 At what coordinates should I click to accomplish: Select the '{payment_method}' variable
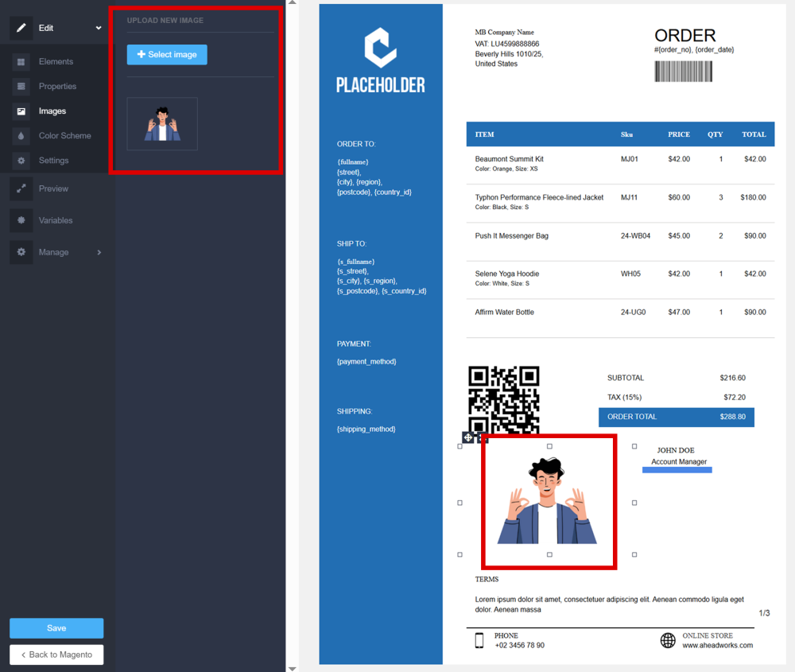366,362
